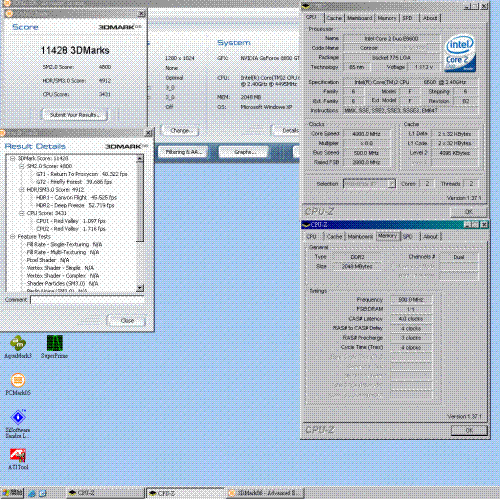Open About tab in upper CPU-Z window
Screen dimensions: 500x499
pyautogui.click(x=430, y=18)
